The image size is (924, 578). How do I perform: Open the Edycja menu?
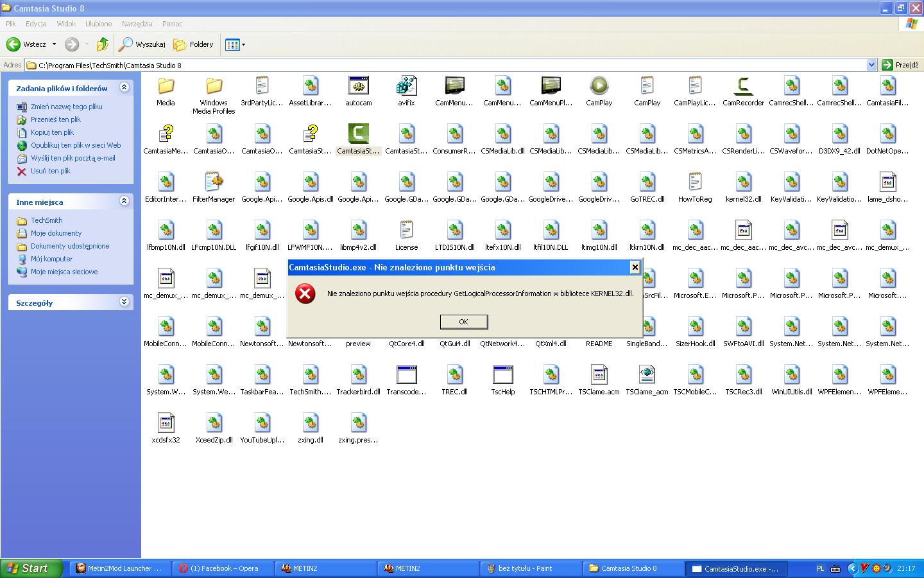(36, 24)
